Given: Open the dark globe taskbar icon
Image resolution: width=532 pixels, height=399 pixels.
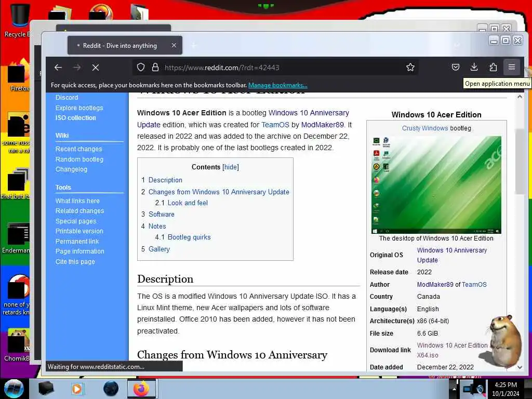Looking at the screenshot, I should point(111,389).
